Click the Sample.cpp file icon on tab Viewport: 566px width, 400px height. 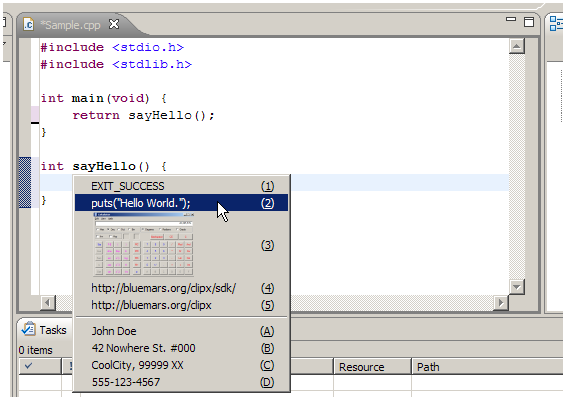29,25
